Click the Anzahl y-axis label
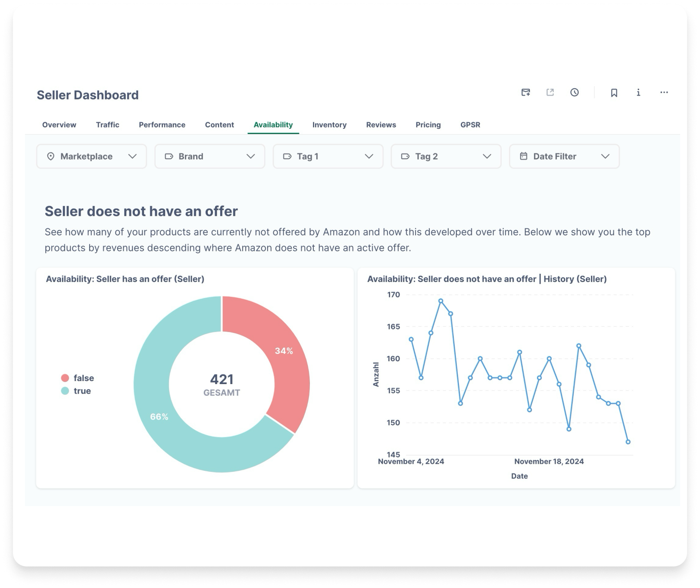Viewport: 700px width, 588px height. pos(376,374)
